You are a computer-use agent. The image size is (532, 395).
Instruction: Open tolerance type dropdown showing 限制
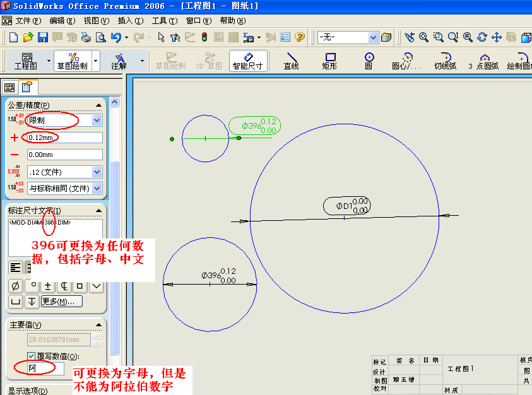tap(97, 120)
